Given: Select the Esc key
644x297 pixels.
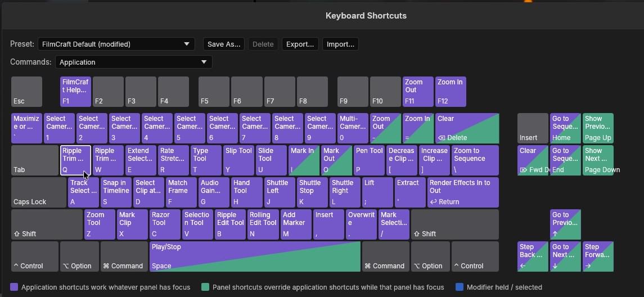Looking at the screenshot, I should (x=26, y=92).
